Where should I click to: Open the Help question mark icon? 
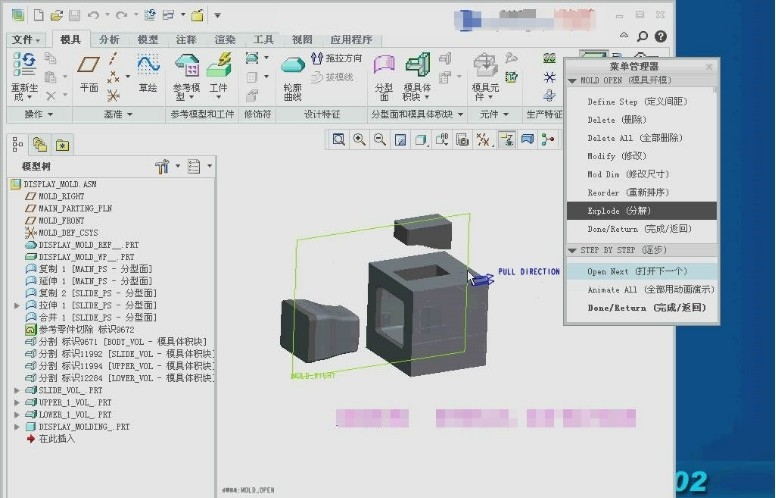[661, 36]
